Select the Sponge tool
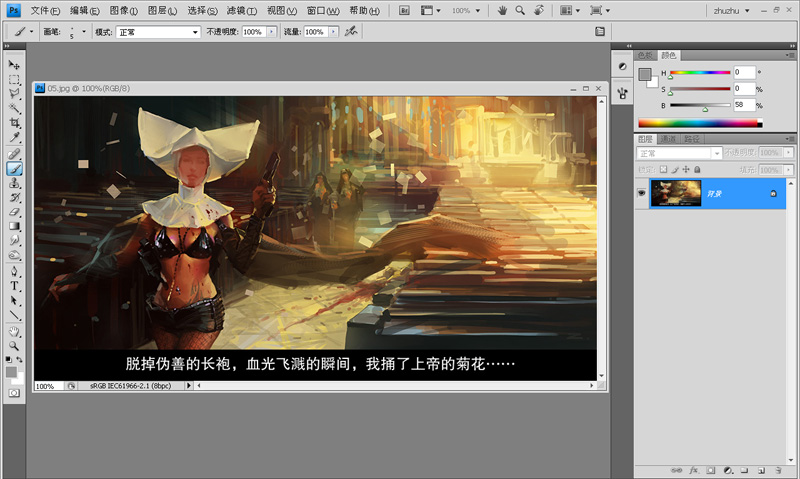Screen dimensions: 800x479 click(14, 255)
